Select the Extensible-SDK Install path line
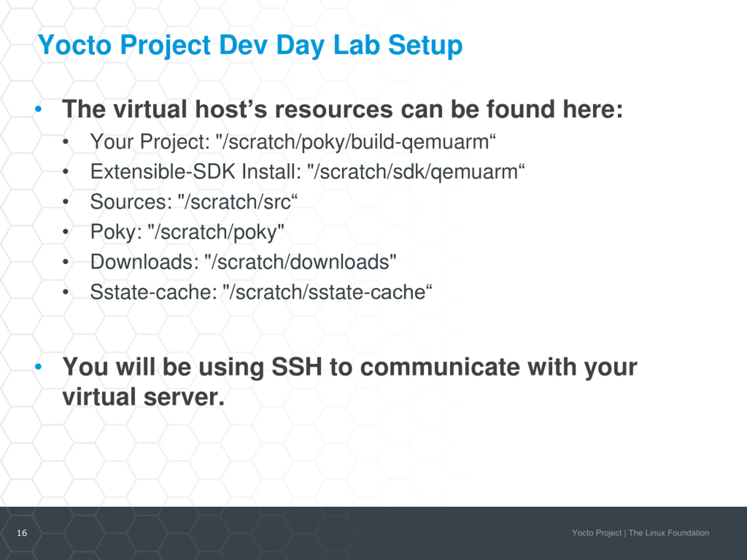 tap(307, 171)
